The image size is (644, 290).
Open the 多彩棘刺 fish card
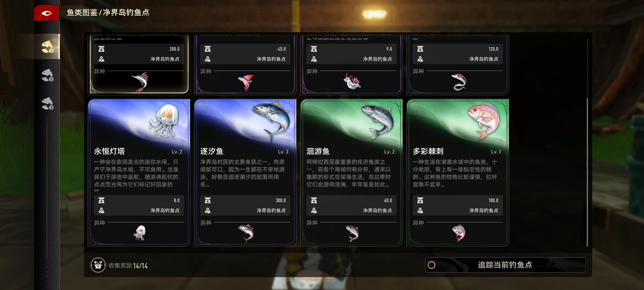click(x=458, y=173)
